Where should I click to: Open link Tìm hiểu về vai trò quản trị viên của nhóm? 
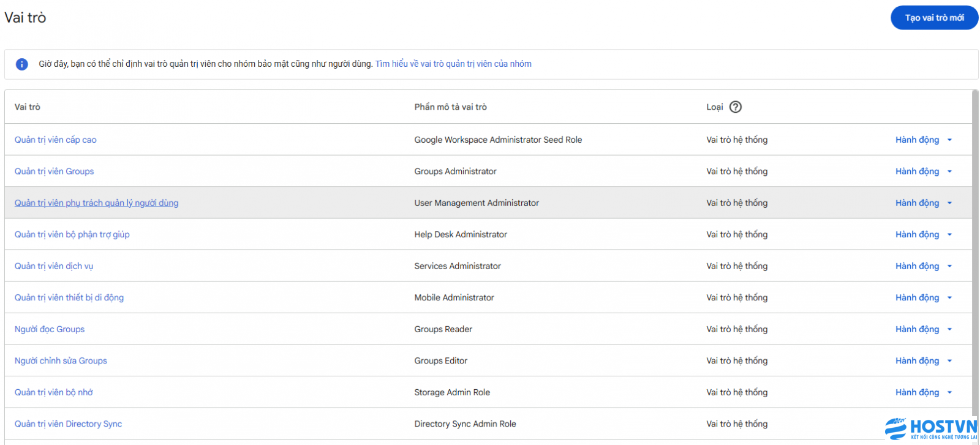click(x=453, y=64)
